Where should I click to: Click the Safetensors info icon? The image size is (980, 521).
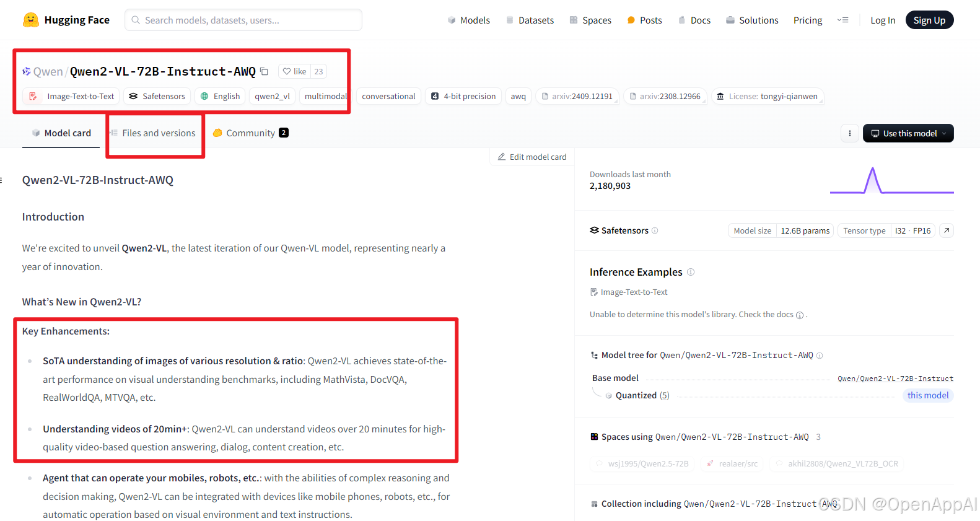coord(655,230)
